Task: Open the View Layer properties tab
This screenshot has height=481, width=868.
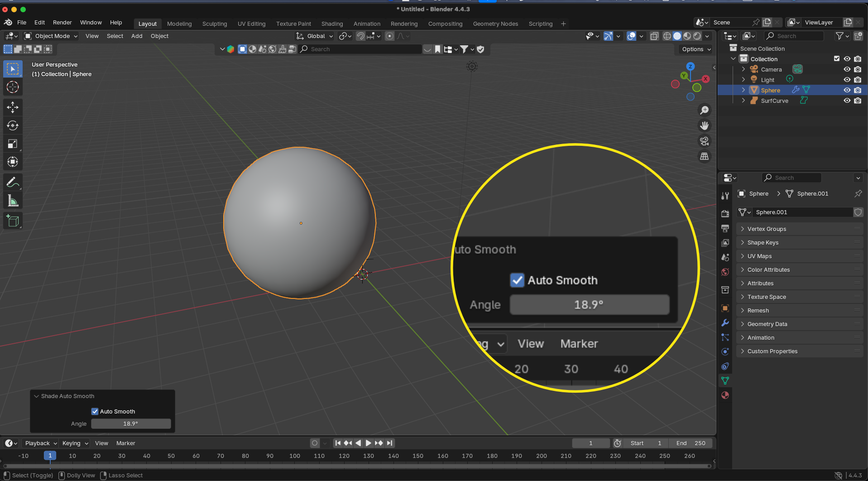Action: point(725,243)
